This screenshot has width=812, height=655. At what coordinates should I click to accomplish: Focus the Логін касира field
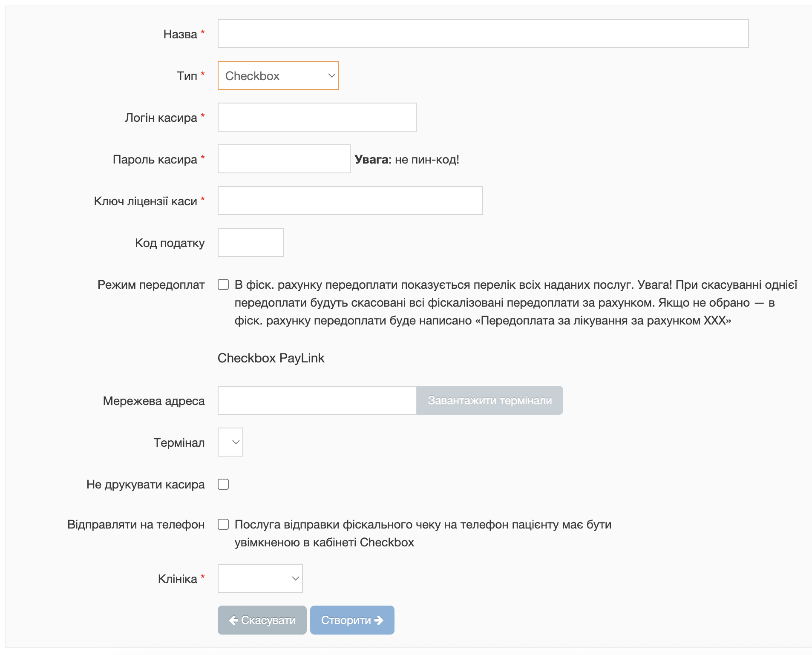316,117
